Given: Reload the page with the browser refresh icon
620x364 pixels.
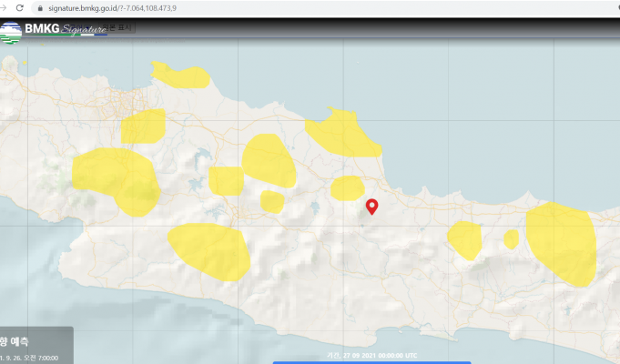Looking at the screenshot, I should (x=20, y=7).
